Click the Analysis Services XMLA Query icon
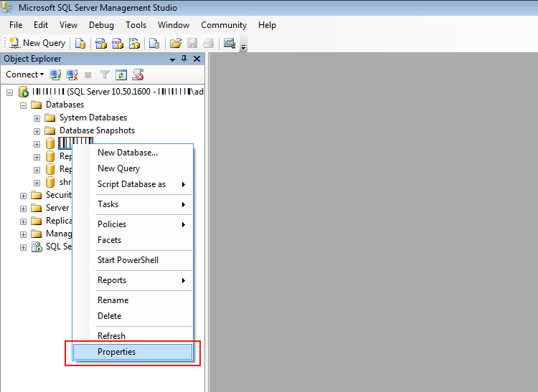This screenshot has height=392, width=538. tap(134, 43)
